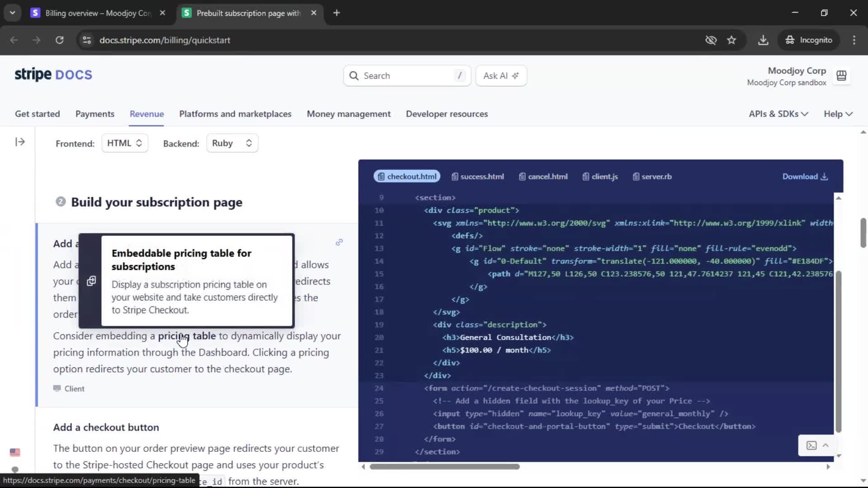Expand the Help menu
Viewport: 868px width, 488px height.
click(x=838, y=114)
